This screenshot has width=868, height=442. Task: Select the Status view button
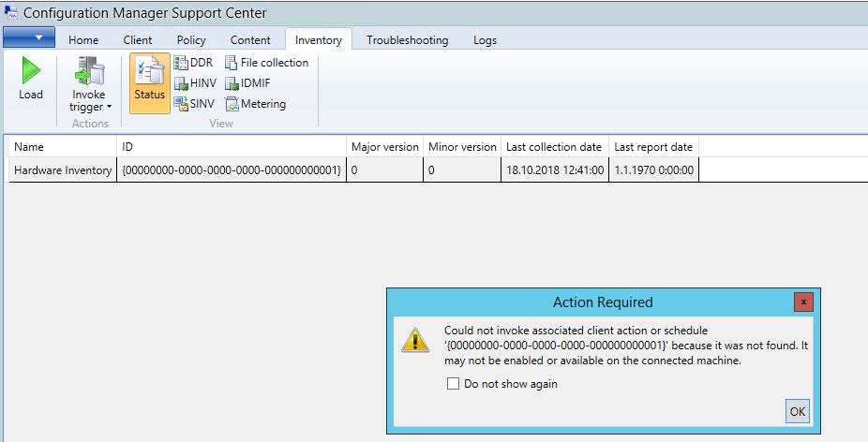pyautogui.click(x=149, y=83)
